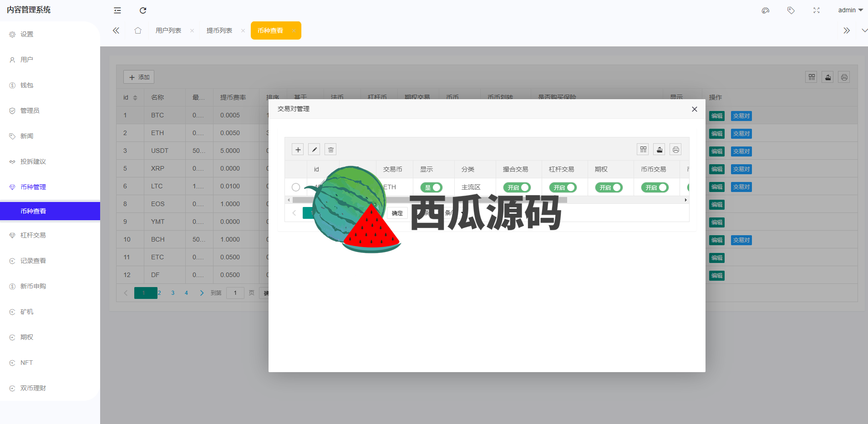Expand the 钱包 sidebar menu
Image resolution: width=868 pixels, height=424 pixels.
tap(50, 85)
